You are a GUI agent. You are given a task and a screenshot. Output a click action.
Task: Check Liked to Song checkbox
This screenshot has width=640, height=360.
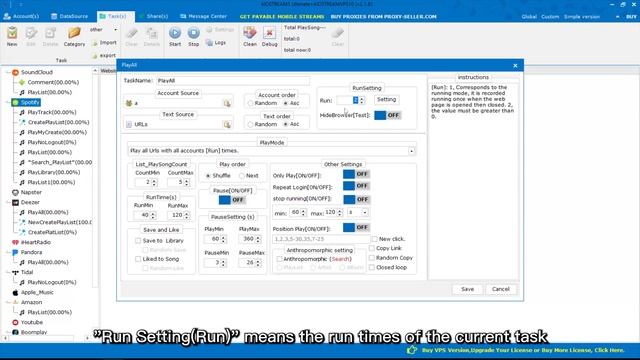click(138, 259)
